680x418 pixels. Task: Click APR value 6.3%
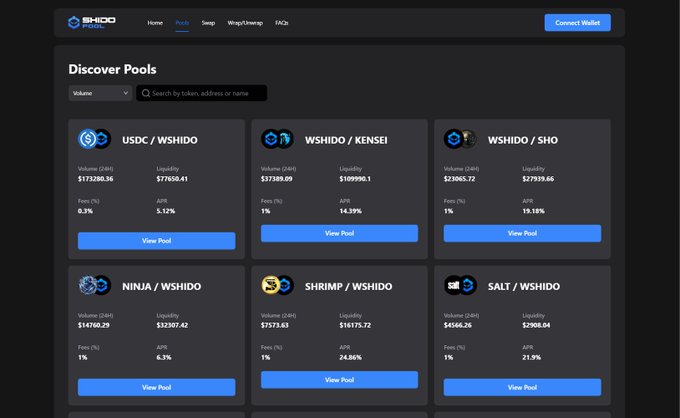pyautogui.click(x=164, y=358)
